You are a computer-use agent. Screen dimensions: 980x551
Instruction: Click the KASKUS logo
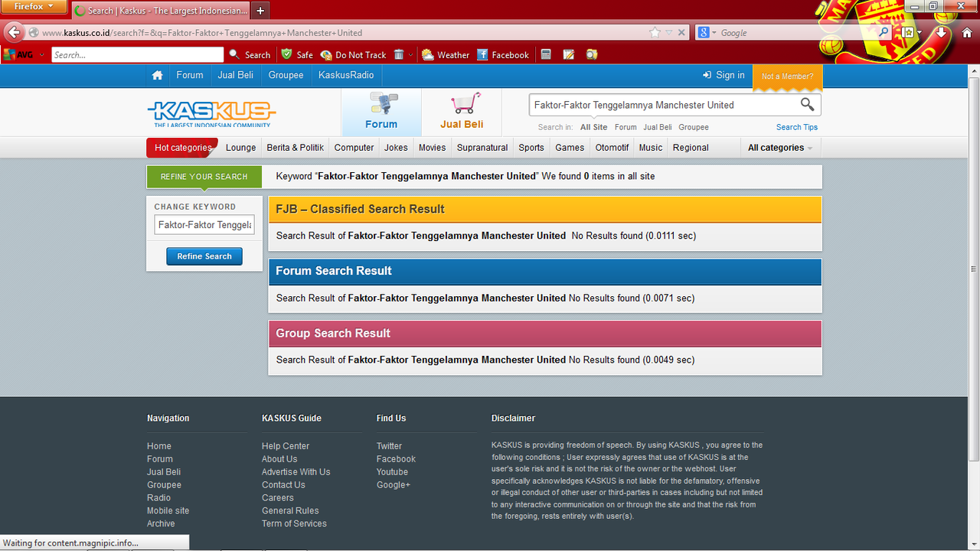tap(211, 114)
